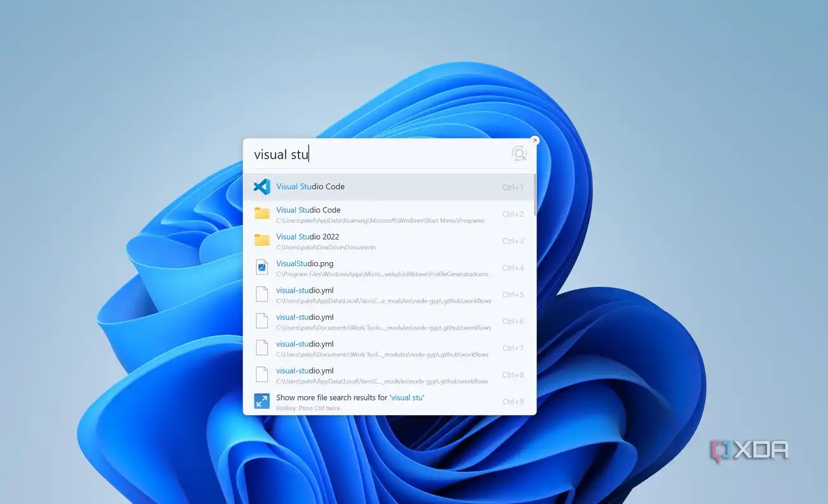Open visual-studio.yml result labeled Ctrl+6
The height and width of the screenshot is (504, 828).
389,321
